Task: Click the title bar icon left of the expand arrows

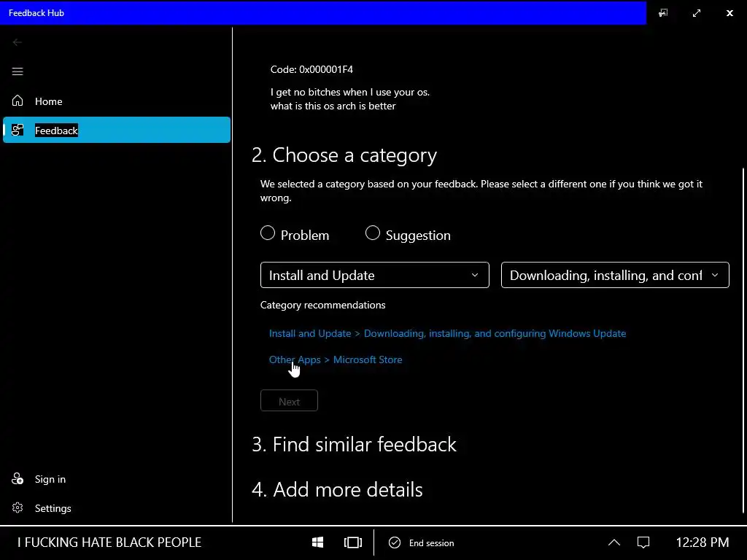Action: pos(663,13)
